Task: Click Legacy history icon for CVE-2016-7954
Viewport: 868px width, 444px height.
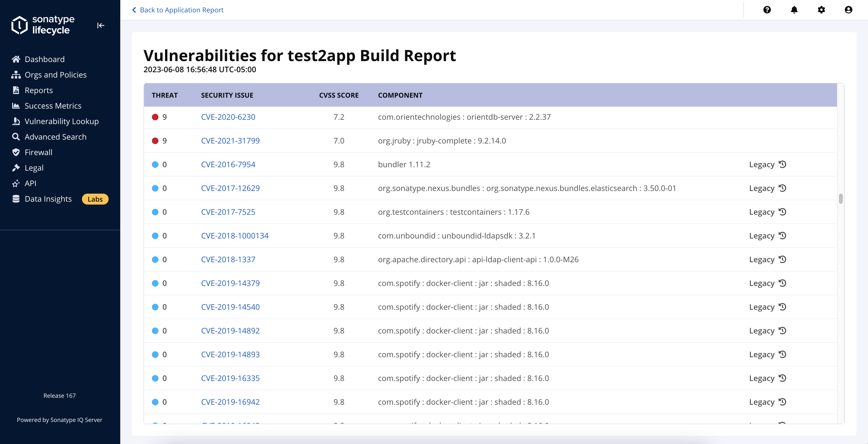Action: click(x=782, y=164)
